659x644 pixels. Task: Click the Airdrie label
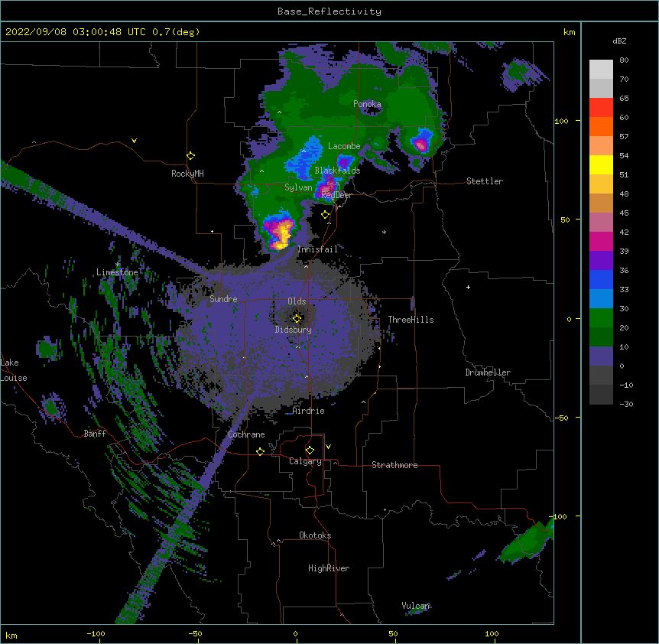tap(309, 411)
